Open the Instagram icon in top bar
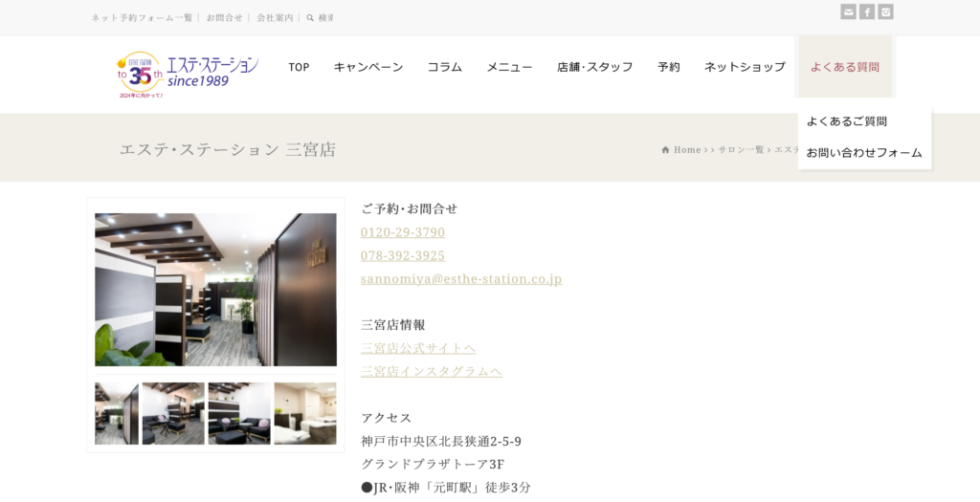 885,11
